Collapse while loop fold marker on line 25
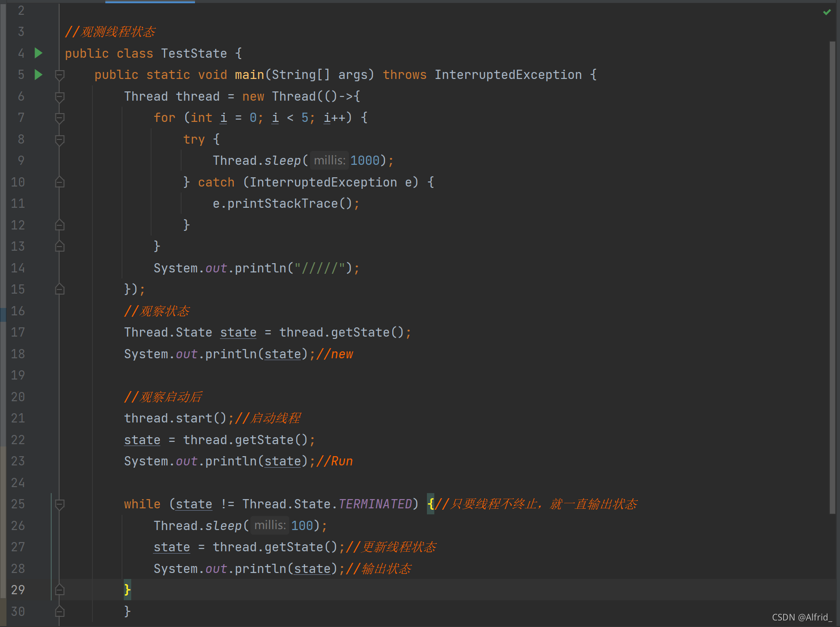This screenshot has height=627, width=840. pos(60,504)
